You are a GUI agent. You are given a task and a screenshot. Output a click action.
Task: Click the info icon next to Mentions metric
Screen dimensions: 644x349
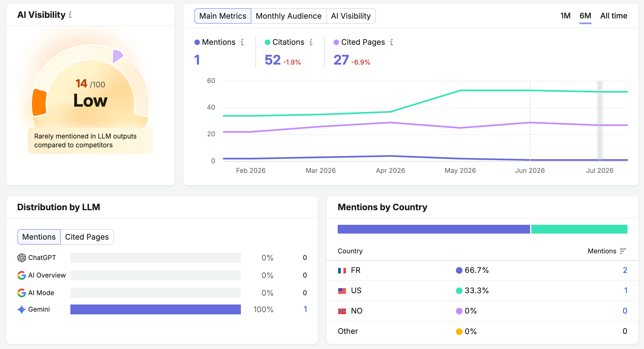242,42
